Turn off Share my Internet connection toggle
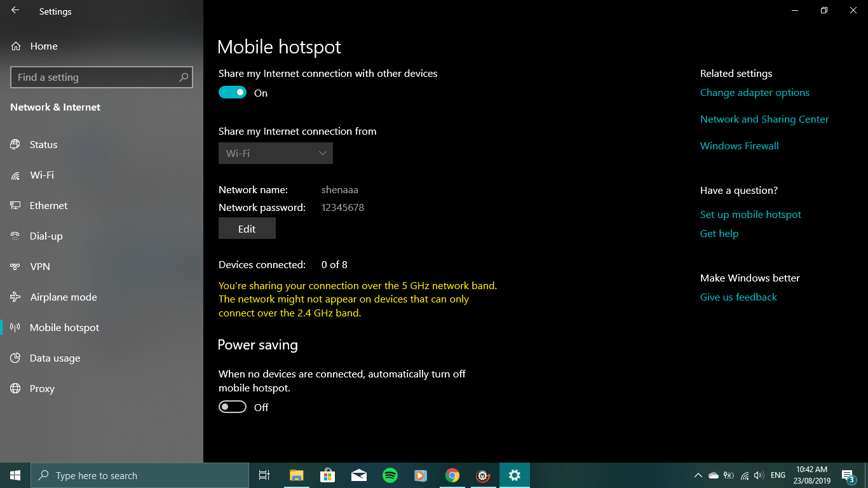 tap(233, 93)
